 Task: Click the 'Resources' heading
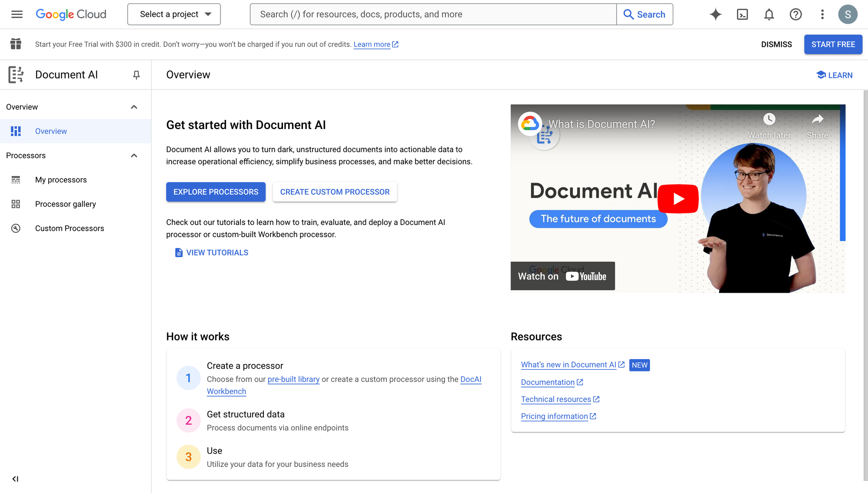pyautogui.click(x=536, y=337)
